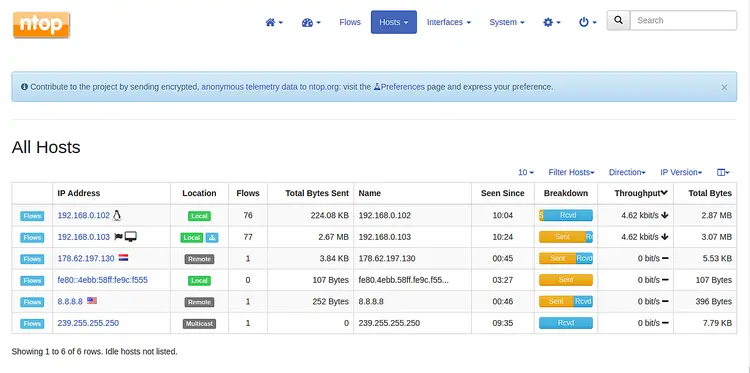The image size is (750, 373).
Task: Dismiss the telemetry banner
Action: 724,87
